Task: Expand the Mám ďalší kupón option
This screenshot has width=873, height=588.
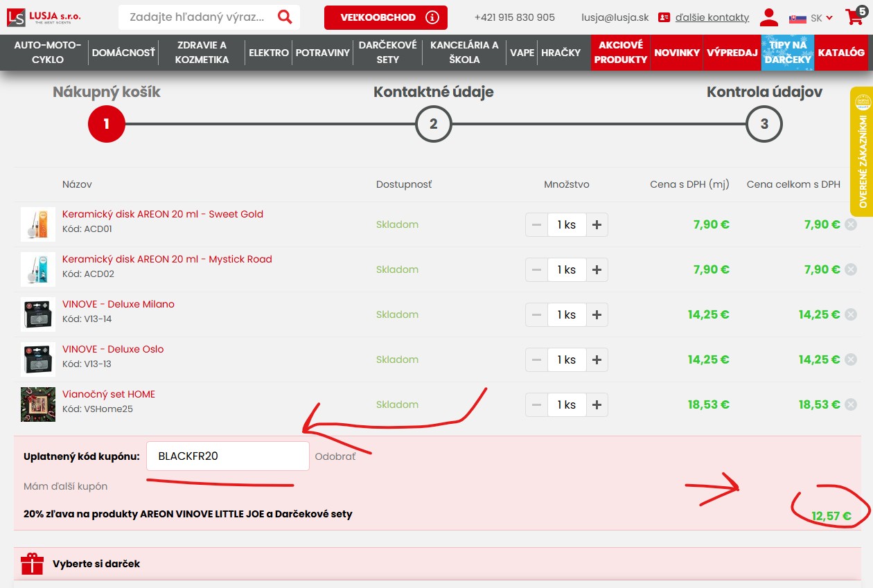Action: (x=65, y=486)
